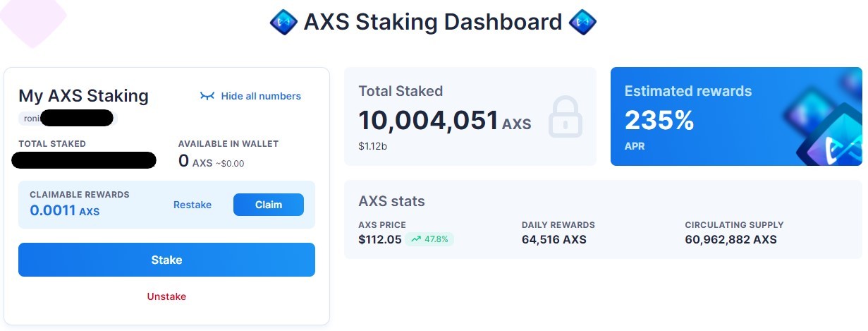868x331 pixels.
Task: Click the 10,004,051 AXS total staked value
Action: (x=444, y=121)
